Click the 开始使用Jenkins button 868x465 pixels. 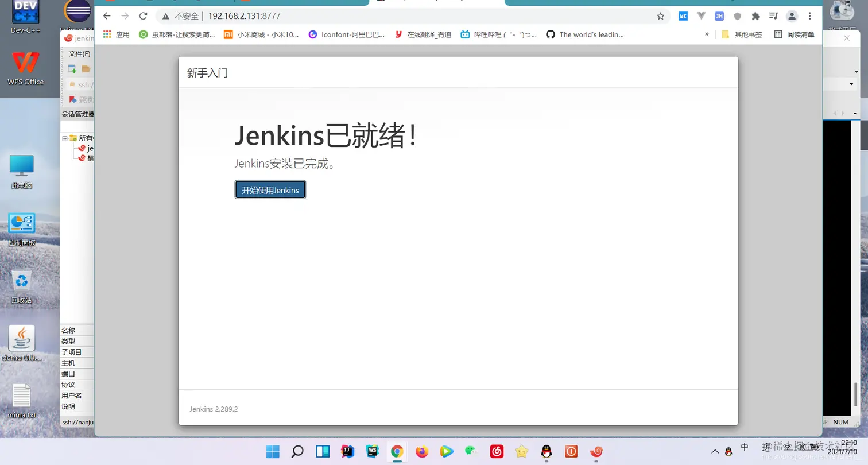point(270,190)
